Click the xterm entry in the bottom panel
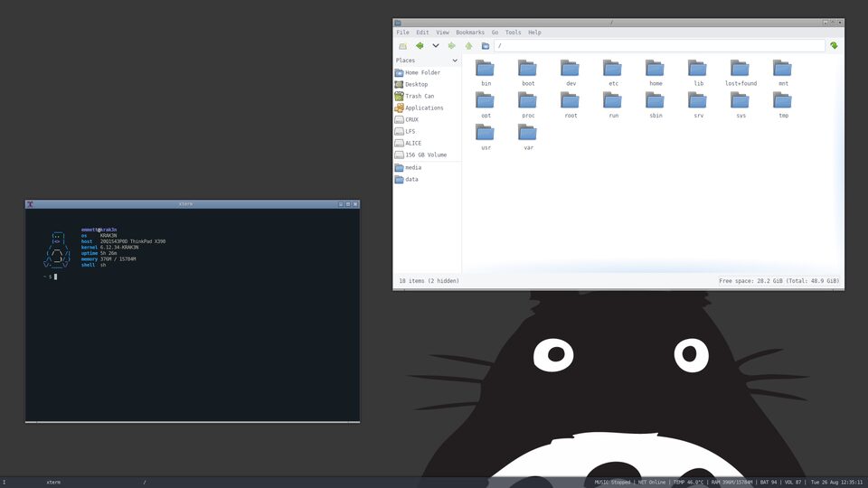Image resolution: width=868 pixels, height=488 pixels. click(x=53, y=483)
